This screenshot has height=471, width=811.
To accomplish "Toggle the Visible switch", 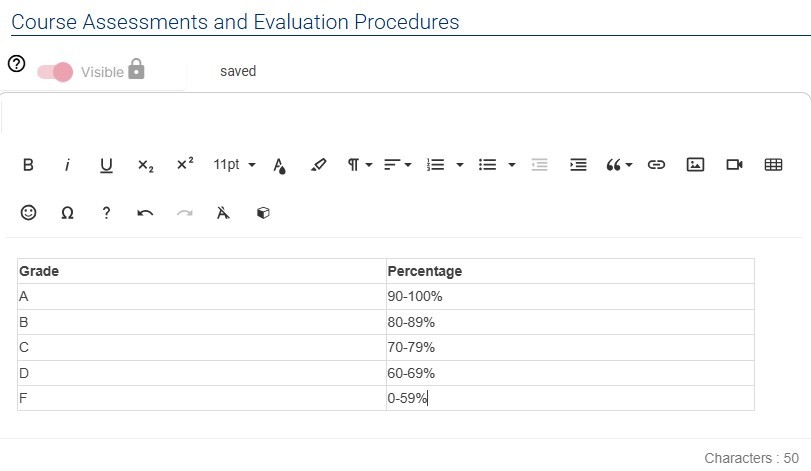I will tap(55, 72).
